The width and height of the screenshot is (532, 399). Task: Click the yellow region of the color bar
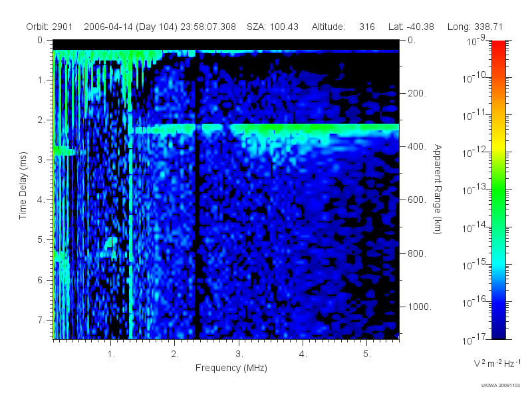click(x=498, y=144)
